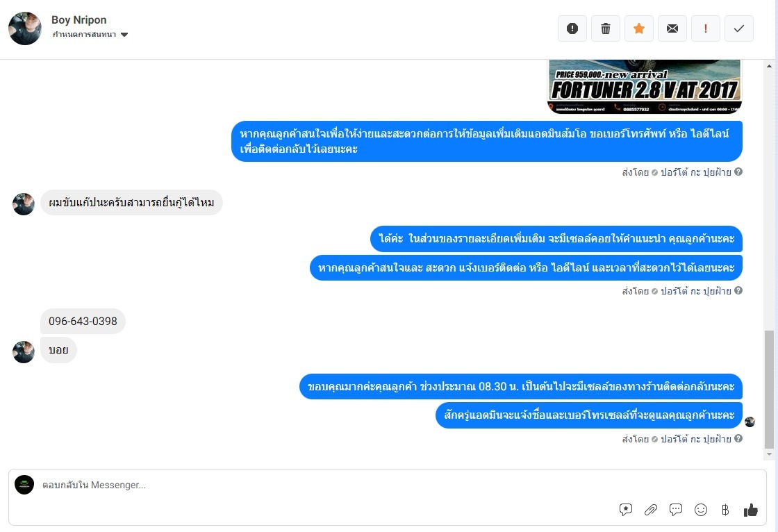Mark conversation as spam with exclamation circle icon
This screenshot has height=532, width=778.
(572, 28)
